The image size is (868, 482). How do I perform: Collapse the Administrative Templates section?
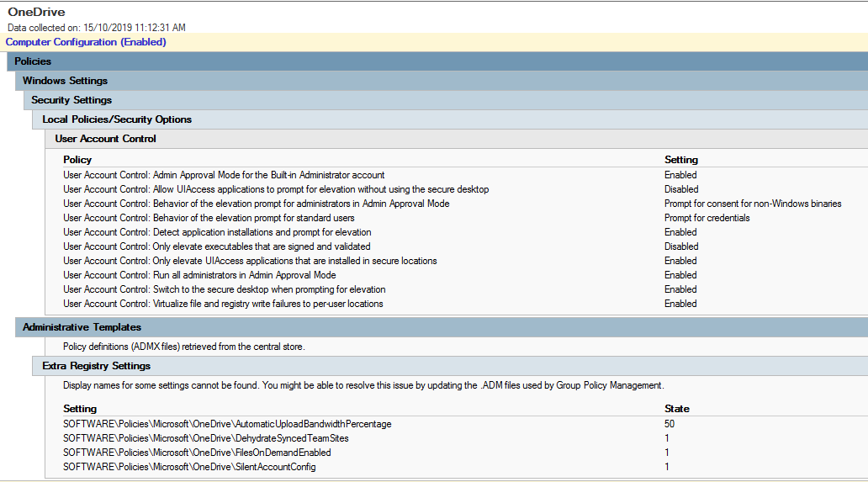click(x=82, y=327)
